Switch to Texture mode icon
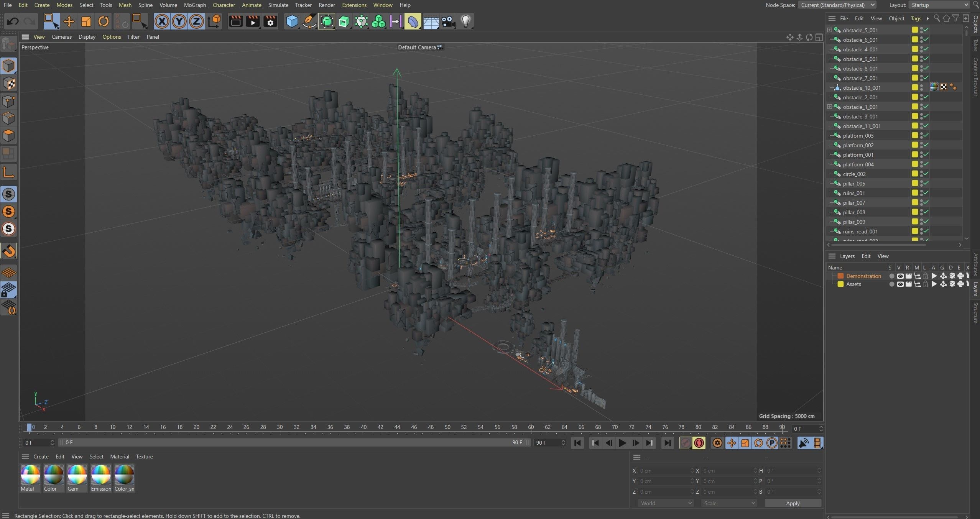Image resolution: width=980 pixels, height=519 pixels. (x=8, y=84)
